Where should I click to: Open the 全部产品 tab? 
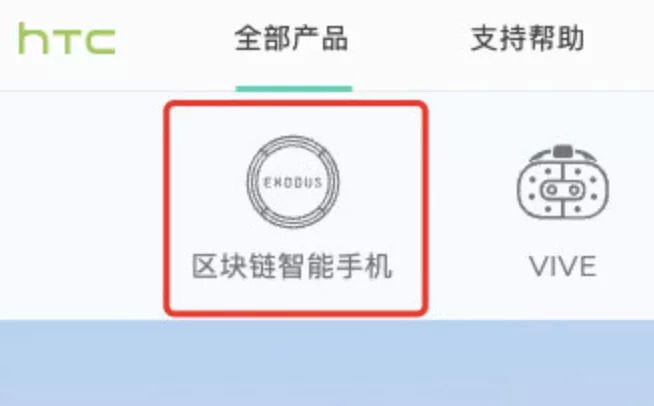point(291,38)
